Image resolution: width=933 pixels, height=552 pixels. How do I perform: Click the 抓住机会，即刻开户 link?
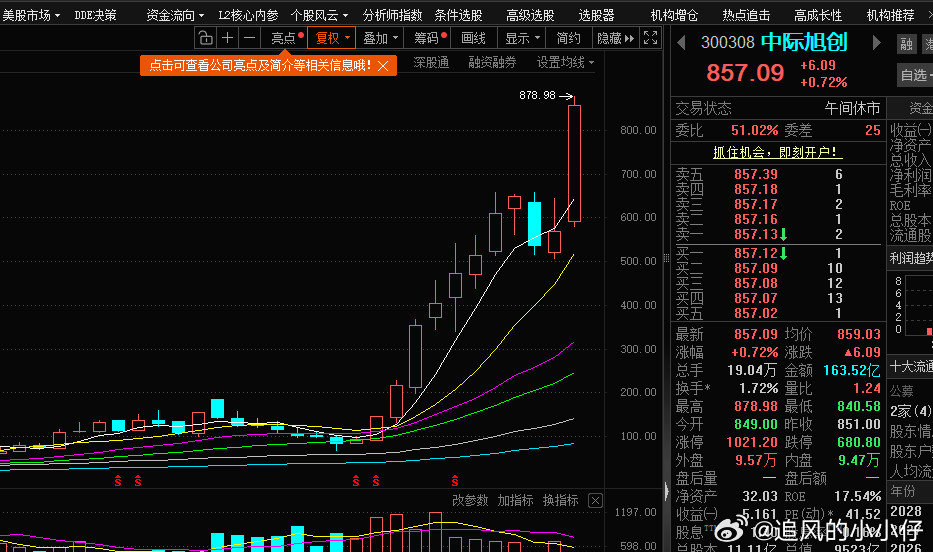pos(777,153)
